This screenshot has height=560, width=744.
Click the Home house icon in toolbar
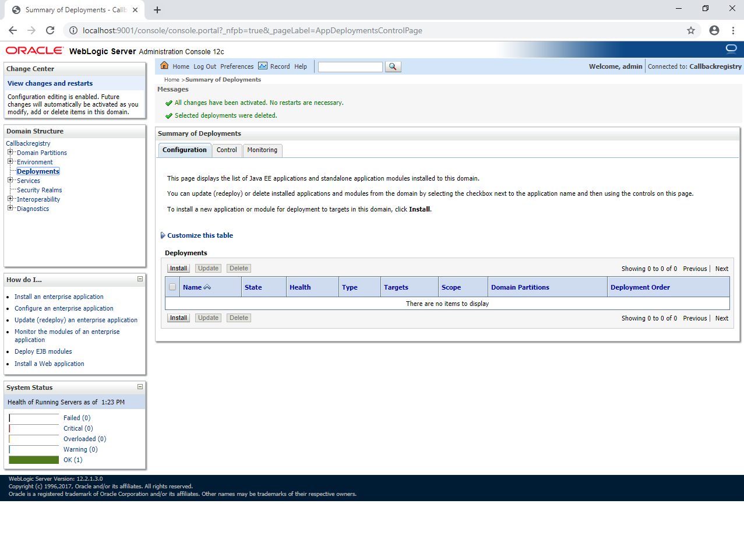pyautogui.click(x=164, y=66)
